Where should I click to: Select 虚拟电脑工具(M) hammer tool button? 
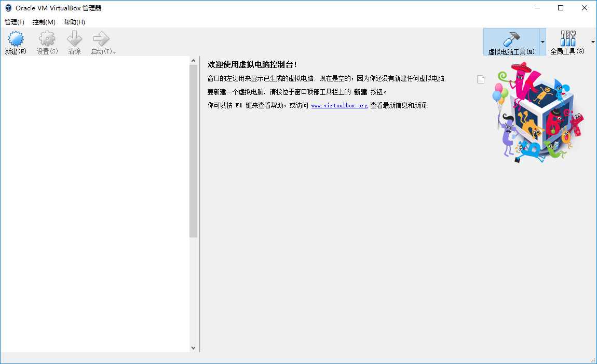(x=511, y=42)
